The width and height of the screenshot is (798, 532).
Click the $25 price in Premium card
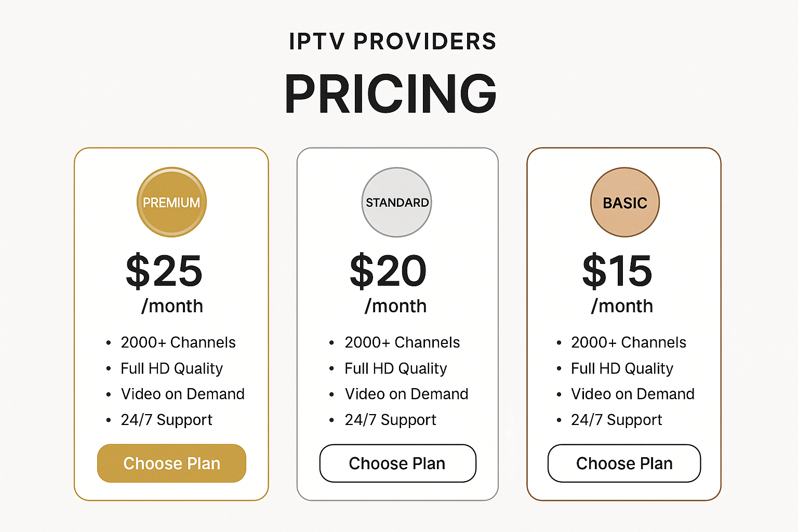164,271
